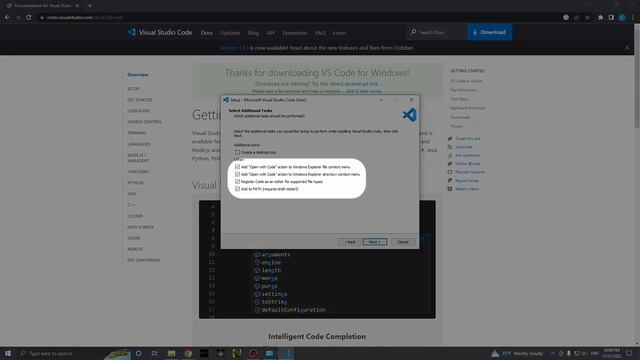Click the Search Docs field
The width and height of the screenshot is (640, 360).
437,32
